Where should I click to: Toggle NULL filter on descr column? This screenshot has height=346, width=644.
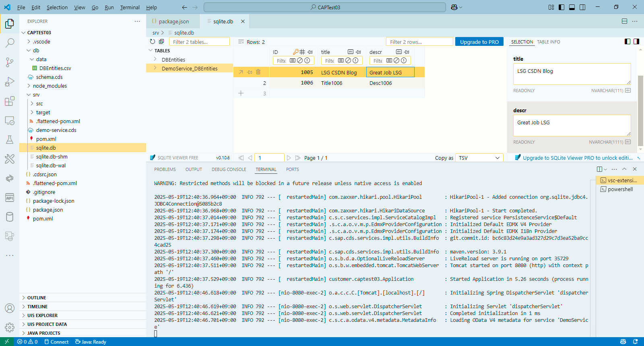point(396,60)
